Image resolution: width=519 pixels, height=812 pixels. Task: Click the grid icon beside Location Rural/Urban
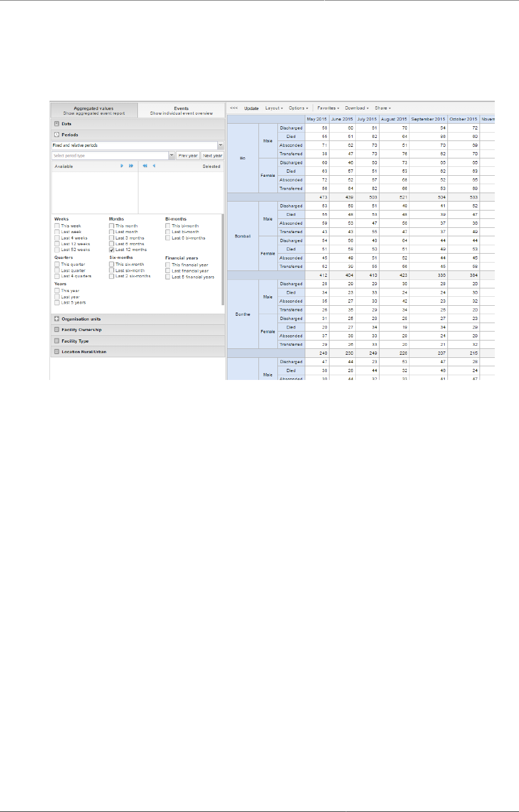57,352
